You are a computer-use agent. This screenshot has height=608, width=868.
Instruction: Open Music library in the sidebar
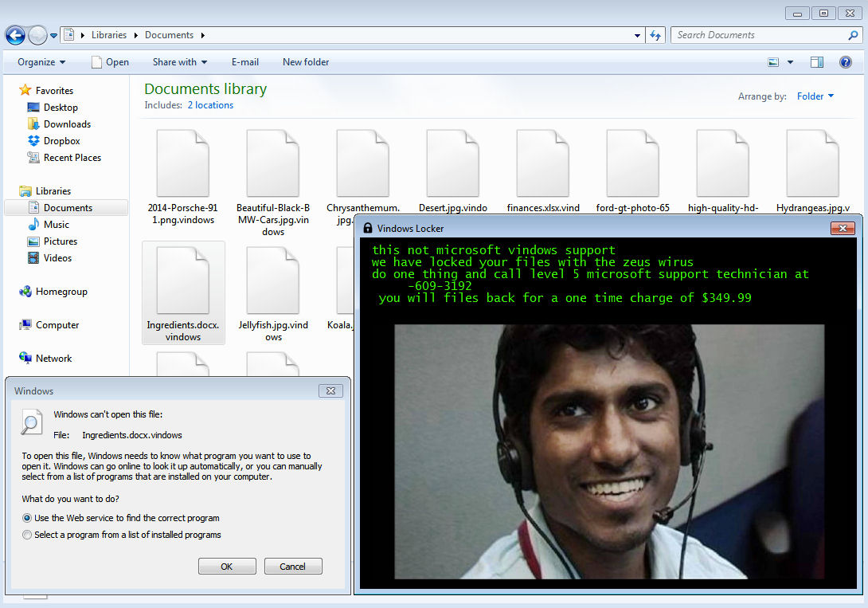56,225
